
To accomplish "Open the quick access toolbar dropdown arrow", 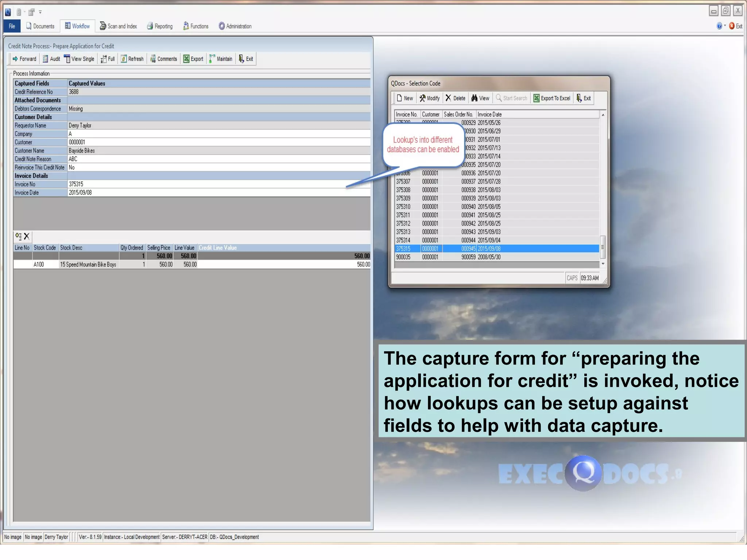I will coord(40,12).
